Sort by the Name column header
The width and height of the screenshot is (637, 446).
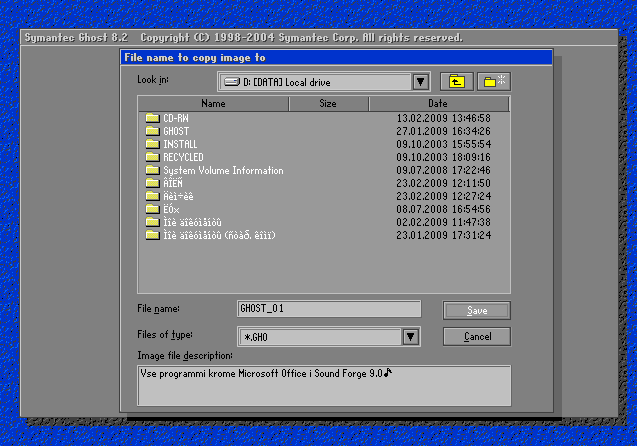coord(213,103)
